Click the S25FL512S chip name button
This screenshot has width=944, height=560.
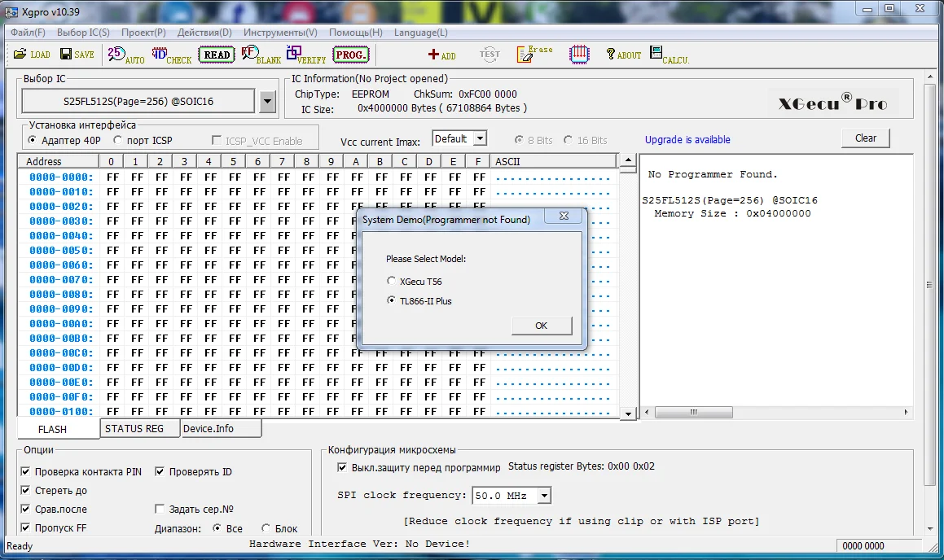tap(138, 101)
